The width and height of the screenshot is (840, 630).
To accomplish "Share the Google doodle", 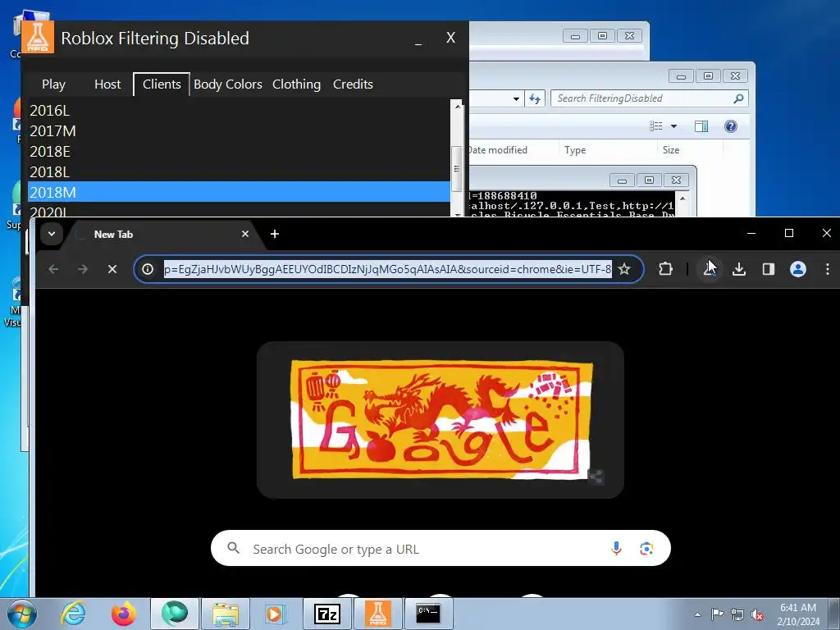I will pyautogui.click(x=596, y=477).
